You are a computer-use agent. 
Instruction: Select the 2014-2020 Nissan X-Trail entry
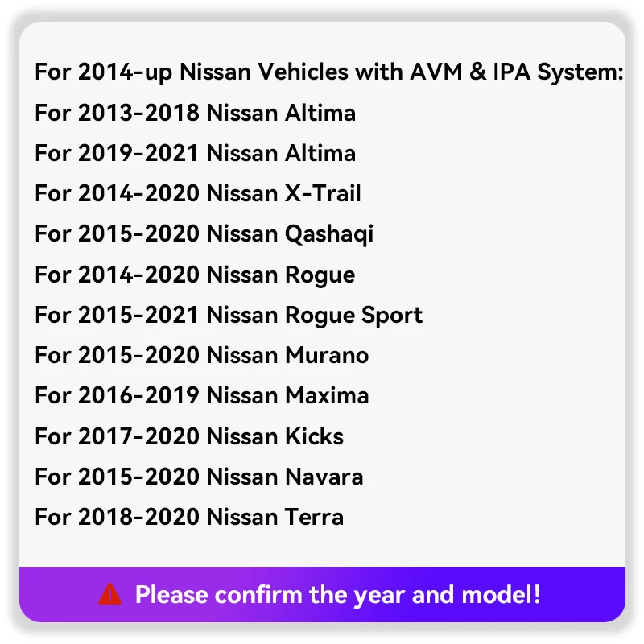[198, 193]
